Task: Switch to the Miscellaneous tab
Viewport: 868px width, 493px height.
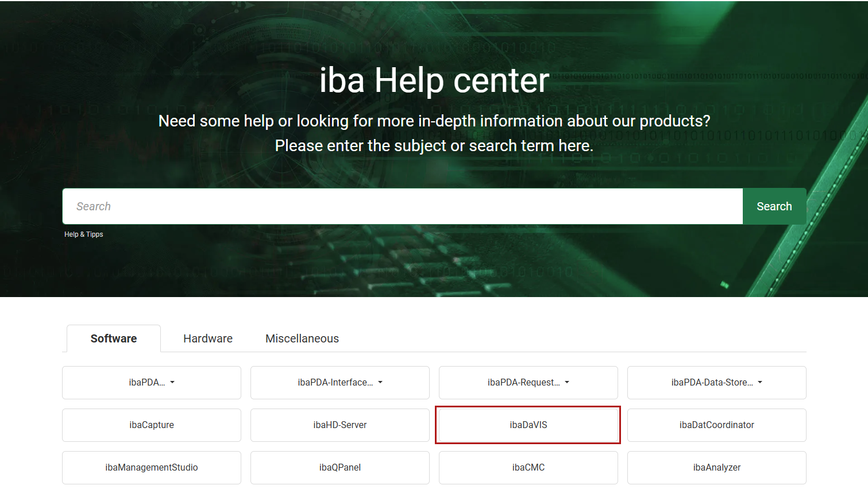Action: (x=302, y=338)
